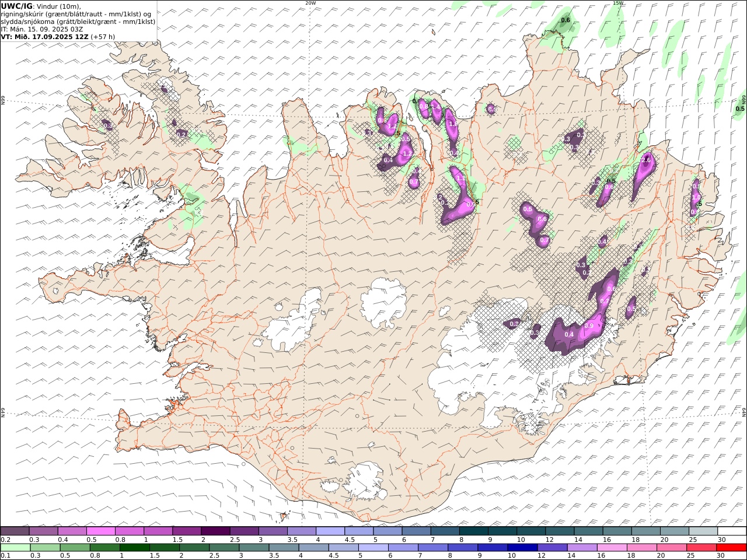Click the darkest green 1–1.5 rain legend swatch
The height and width of the screenshot is (560, 747).
pos(135,548)
